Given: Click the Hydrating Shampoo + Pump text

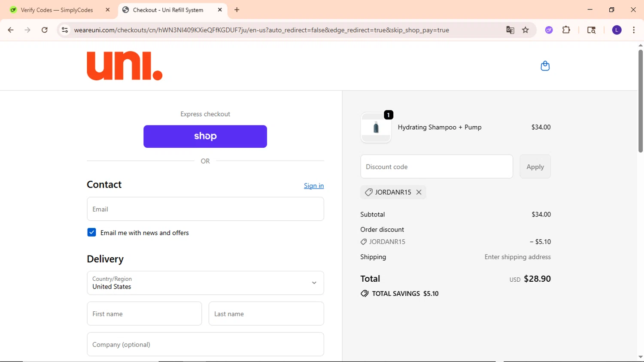Looking at the screenshot, I should tap(440, 127).
